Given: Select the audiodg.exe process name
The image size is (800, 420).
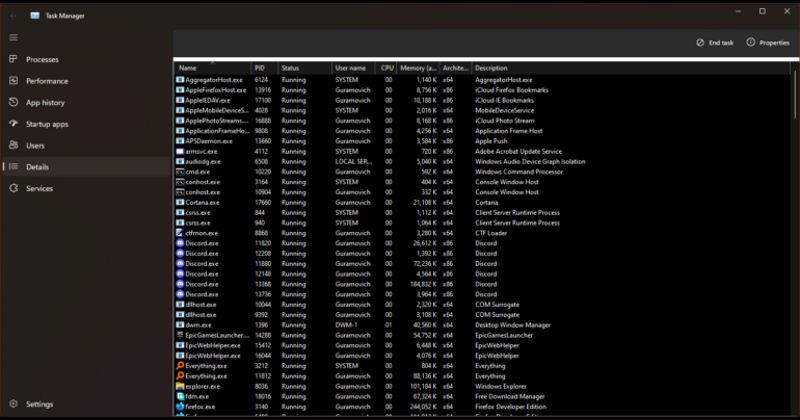Looking at the screenshot, I should tap(203, 161).
